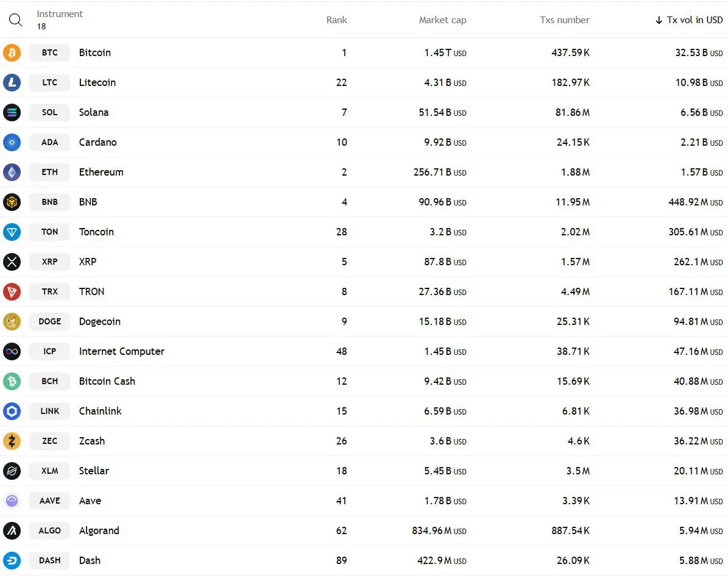The image size is (728, 578).
Task: Click the TRON red logo icon
Action: pyautogui.click(x=12, y=292)
